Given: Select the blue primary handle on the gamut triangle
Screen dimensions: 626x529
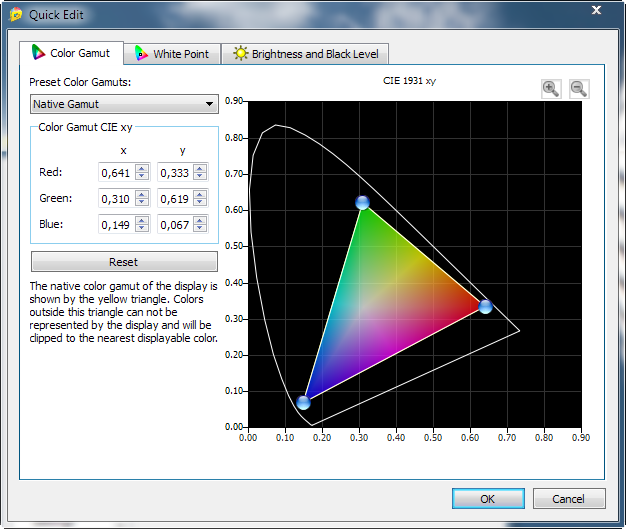Looking at the screenshot, I should (303, 402).
